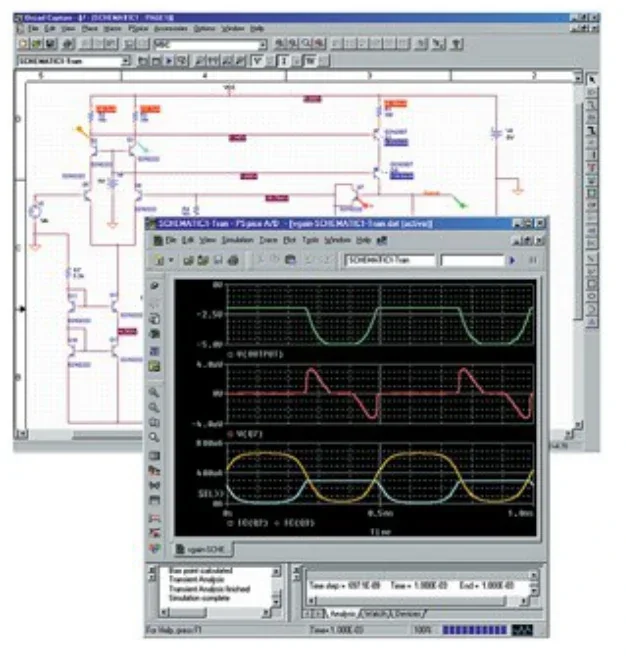Click the scroll-left arrow of the Capture schematic window
This screenshot has width=626, height=663.
click(x=21, y=433)
